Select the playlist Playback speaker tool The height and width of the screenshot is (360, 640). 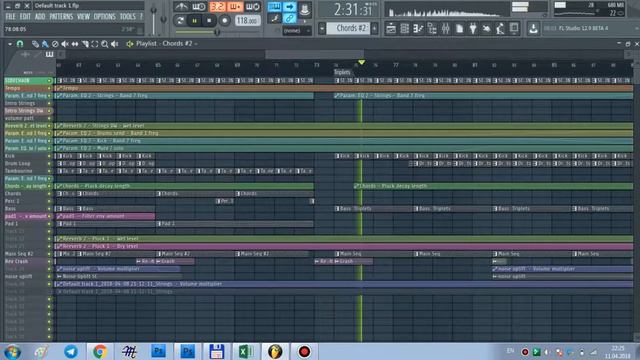115,44
